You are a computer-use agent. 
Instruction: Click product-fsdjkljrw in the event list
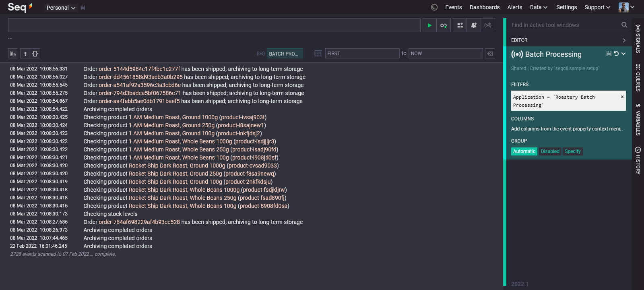coord(264,190)
